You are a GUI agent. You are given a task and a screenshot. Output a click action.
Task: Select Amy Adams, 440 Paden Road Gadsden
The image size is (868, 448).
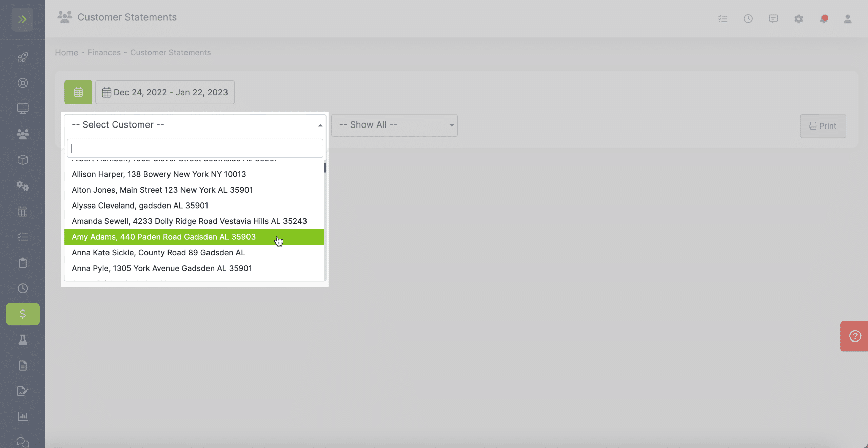(194, 237)
